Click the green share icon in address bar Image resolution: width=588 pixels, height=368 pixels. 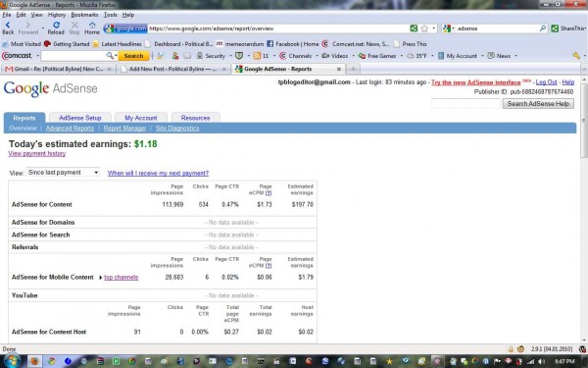(414, 28)
